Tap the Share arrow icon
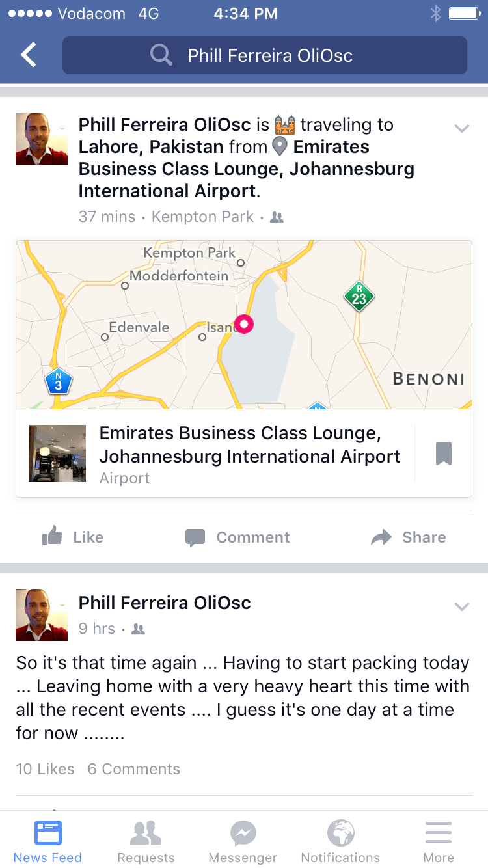The image size is (488, 868). [x=381, y=537]
